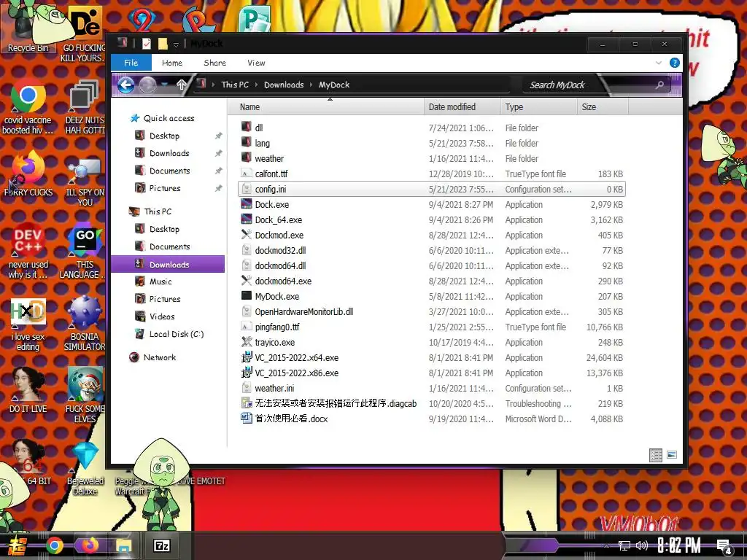
Task: Sort by the Name column header
Action: coord(326,107)
